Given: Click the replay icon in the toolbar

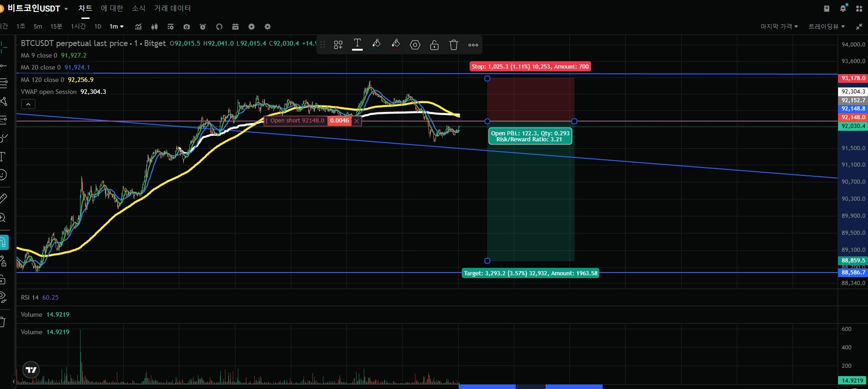Looking at the screenshot, I should [x=219, y=27].
